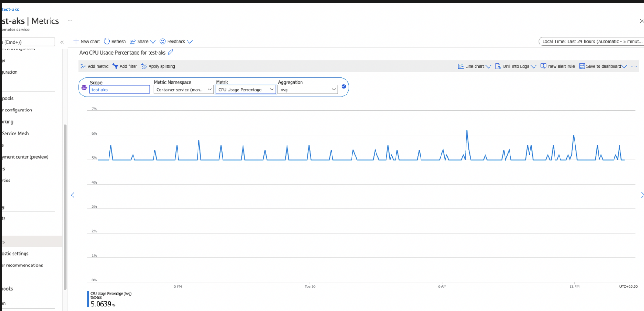Open chart toolbar more options ellipsis
The width and height of the screenshot is (644, 311).
click(x=634, y=66)
